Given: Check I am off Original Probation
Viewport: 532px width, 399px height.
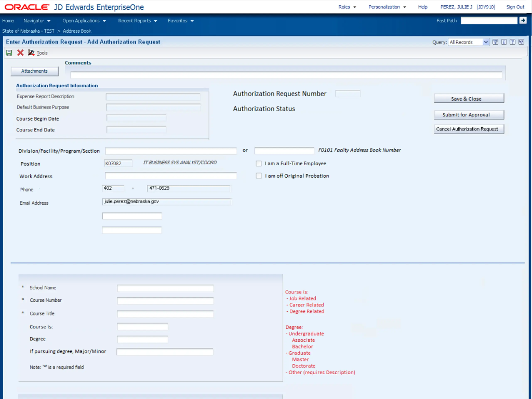Looking at the screenshot, I should pyautogui.click(x=259, y=176).
